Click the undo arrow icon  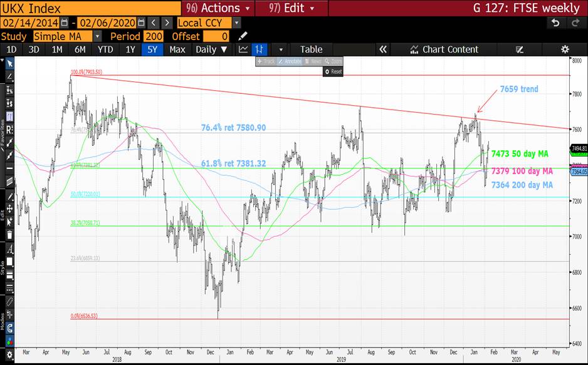(x=555, y=23)
